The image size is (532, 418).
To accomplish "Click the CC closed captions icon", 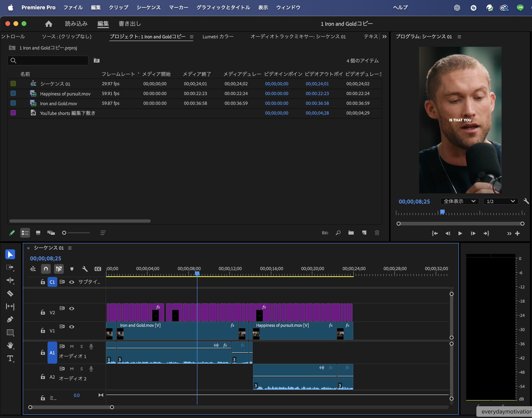I will [98, 269].
